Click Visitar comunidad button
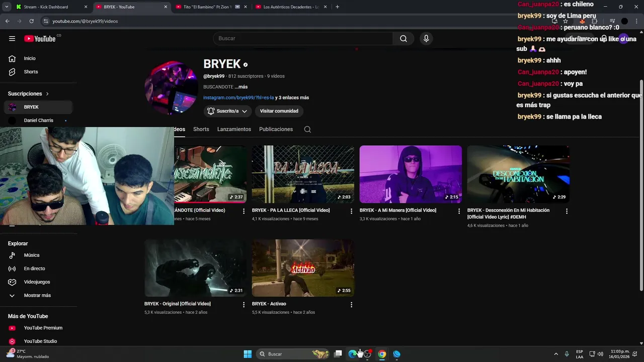Screen dimensions: 644x362 pos(279,111)
